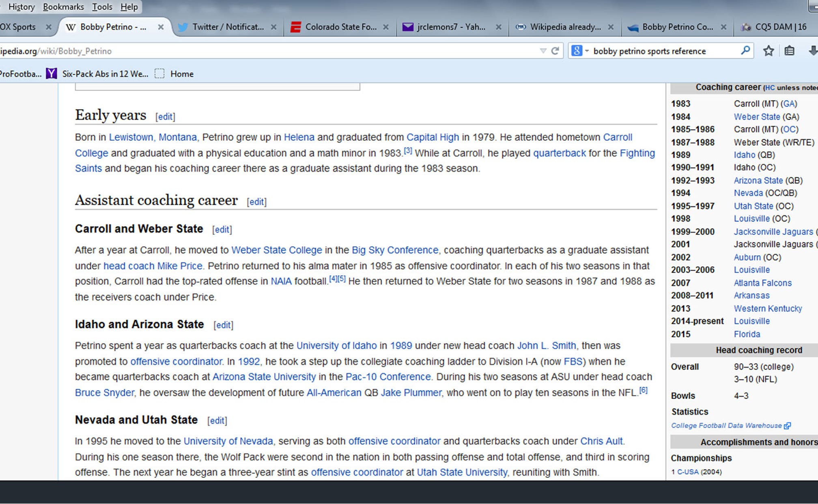Open the URL history dropdown arrow
The image size is (818, 504).
(x=543, y=51)
